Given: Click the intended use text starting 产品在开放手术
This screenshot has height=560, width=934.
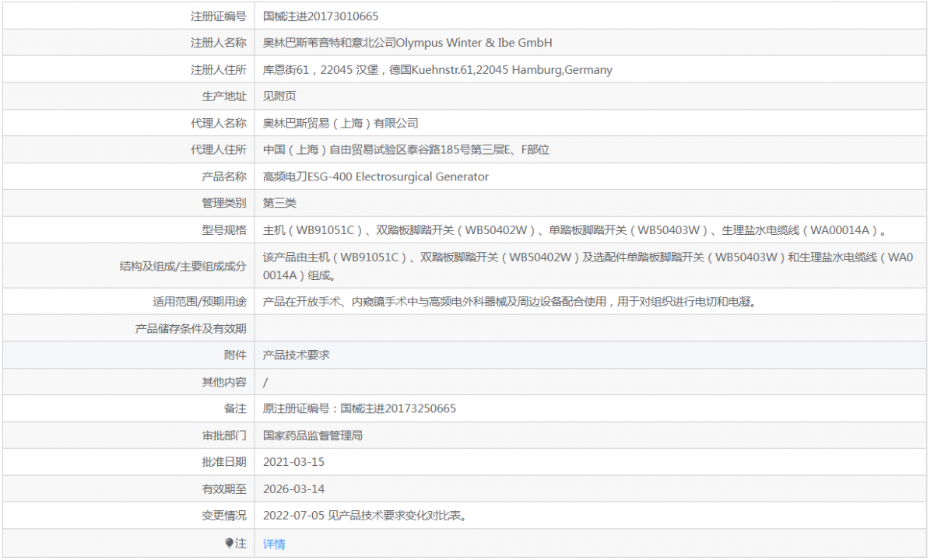Looking at the screenshot, I should coord(510,302).
